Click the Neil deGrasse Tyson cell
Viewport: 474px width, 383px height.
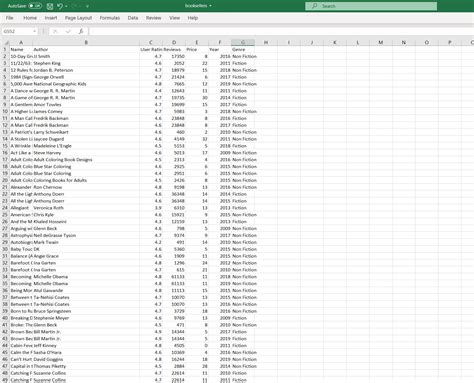point(86,235)
